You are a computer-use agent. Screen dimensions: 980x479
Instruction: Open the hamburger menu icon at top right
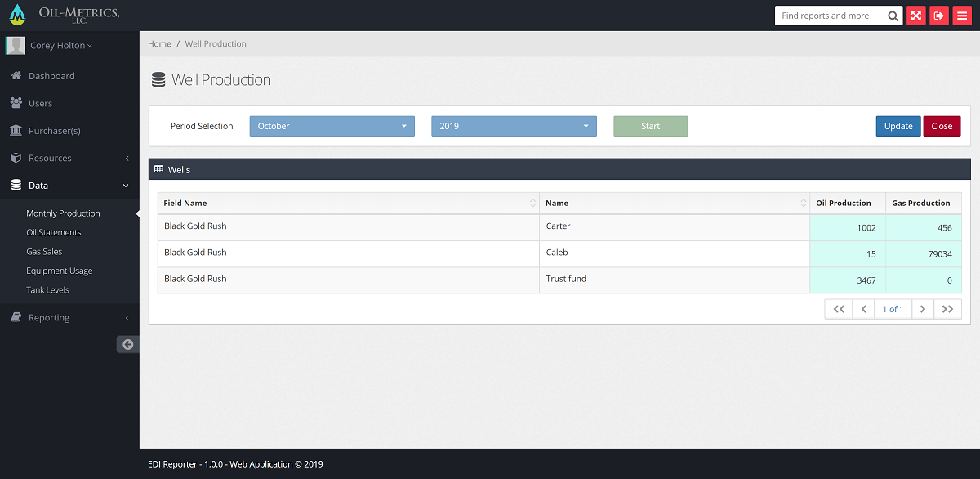tap(962, 16)
